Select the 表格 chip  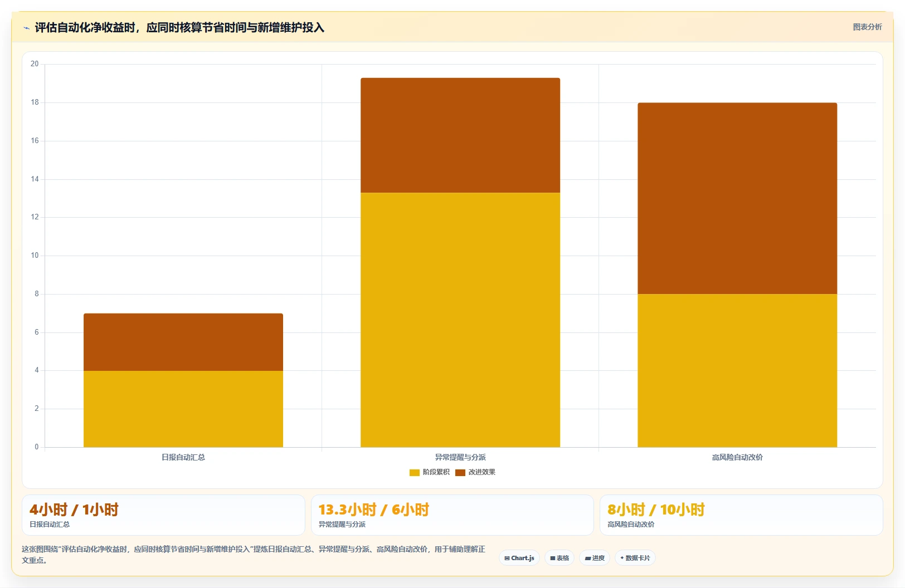coord(559,558)
